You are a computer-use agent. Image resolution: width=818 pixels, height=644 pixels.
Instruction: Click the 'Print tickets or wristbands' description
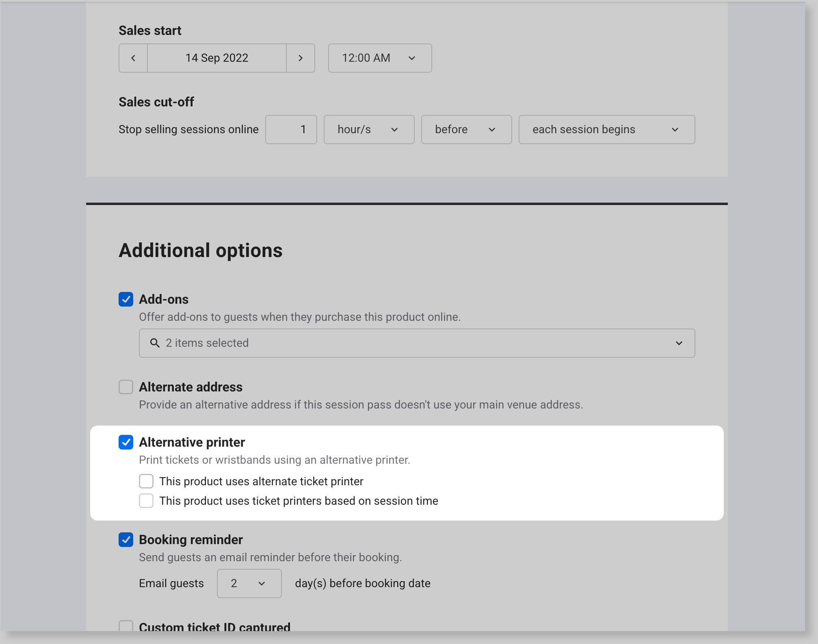tap(275, 460)
